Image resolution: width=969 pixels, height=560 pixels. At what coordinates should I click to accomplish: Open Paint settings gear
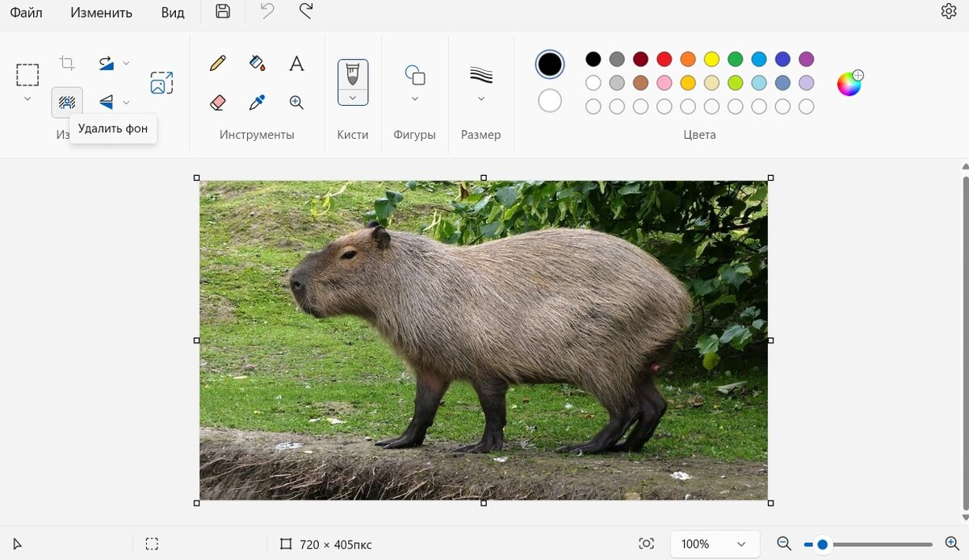pos(949,11)
